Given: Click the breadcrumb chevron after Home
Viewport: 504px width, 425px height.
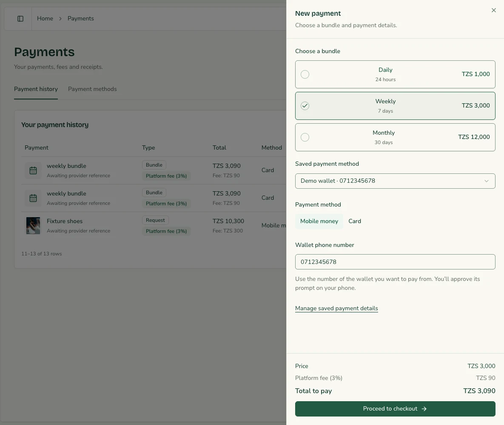Looking at the screenshot, I should [x=60, y=19].
